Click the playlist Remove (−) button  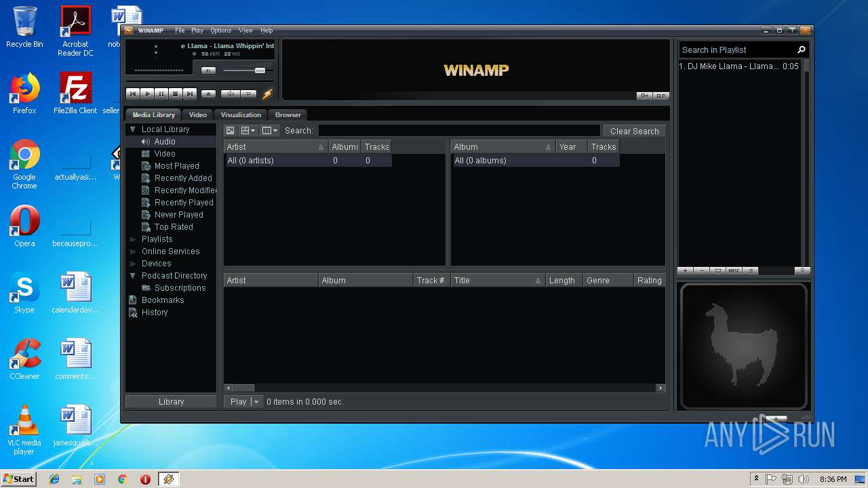[x=702, y=270]
